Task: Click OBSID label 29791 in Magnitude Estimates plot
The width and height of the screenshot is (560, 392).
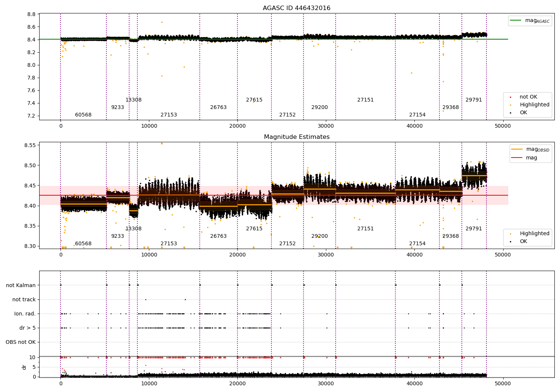Action: pos(474,229)
